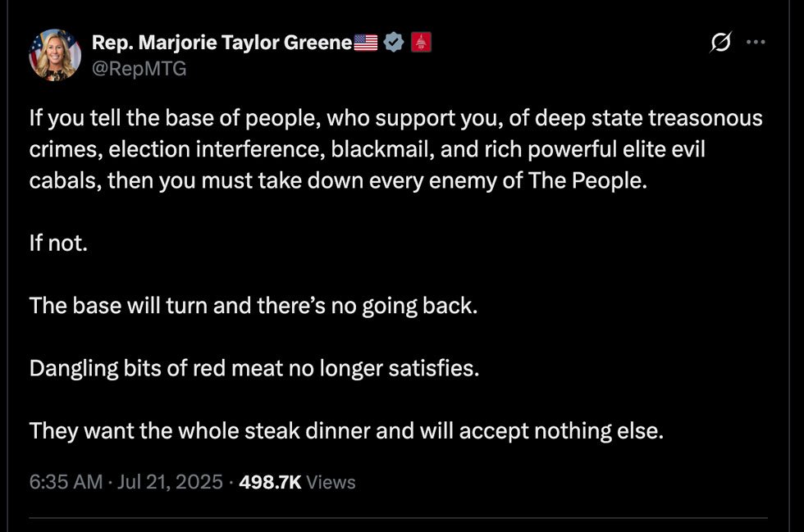
Task: Click the 6:35 AM timestamp
Action: pyautogui.click(x=66, y=482)
